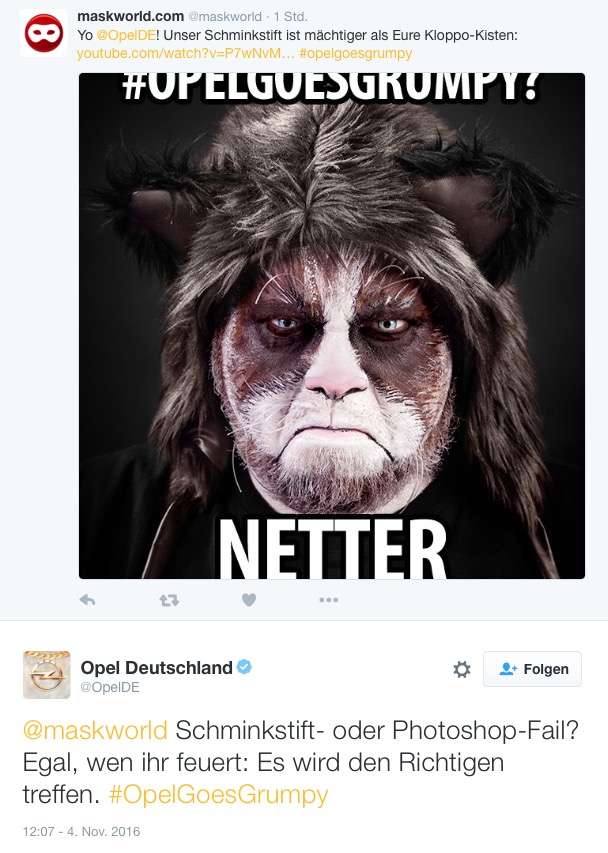608x853 pixels.
Task: Click the @maskworld handle in header
Action: [225, 17]
